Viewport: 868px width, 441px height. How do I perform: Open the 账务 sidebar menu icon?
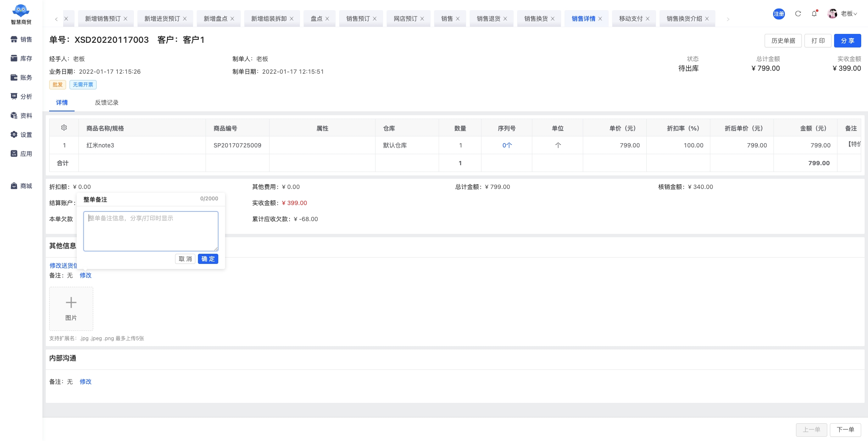pos(14,78)
